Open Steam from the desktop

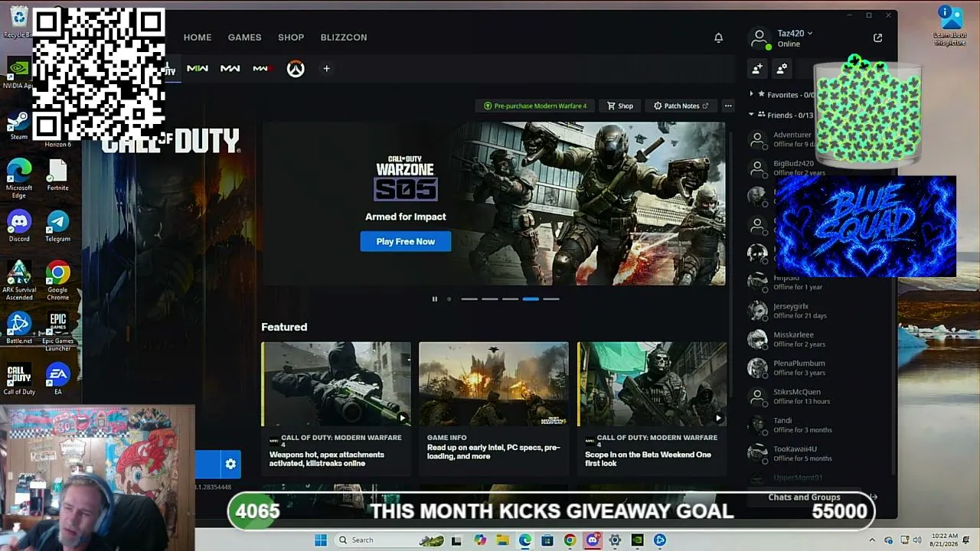point(19,126)
